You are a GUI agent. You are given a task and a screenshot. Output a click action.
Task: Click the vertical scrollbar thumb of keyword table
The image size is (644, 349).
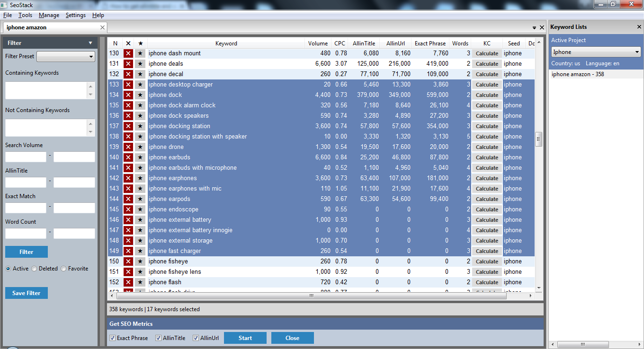pyautogui.click(x=538, y=139)
